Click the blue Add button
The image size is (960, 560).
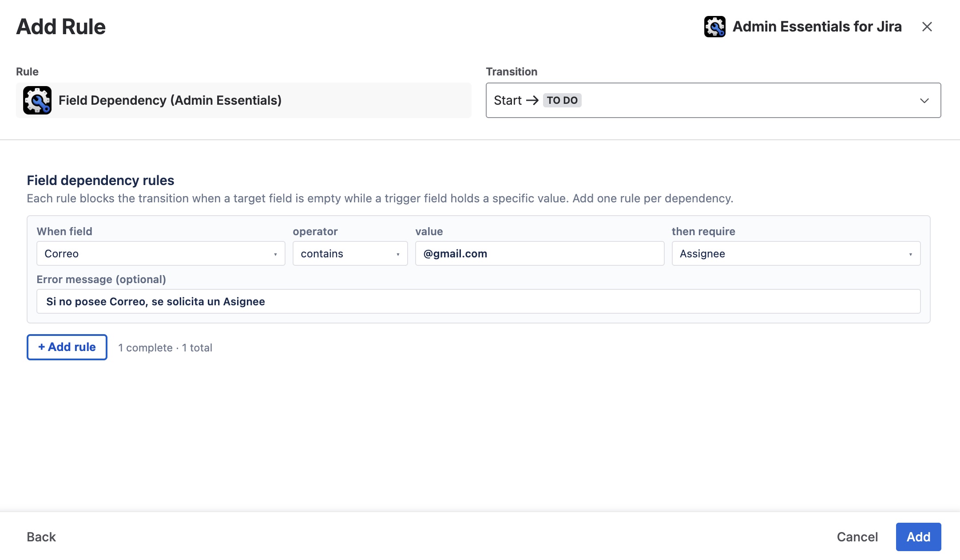coord(918,537)
